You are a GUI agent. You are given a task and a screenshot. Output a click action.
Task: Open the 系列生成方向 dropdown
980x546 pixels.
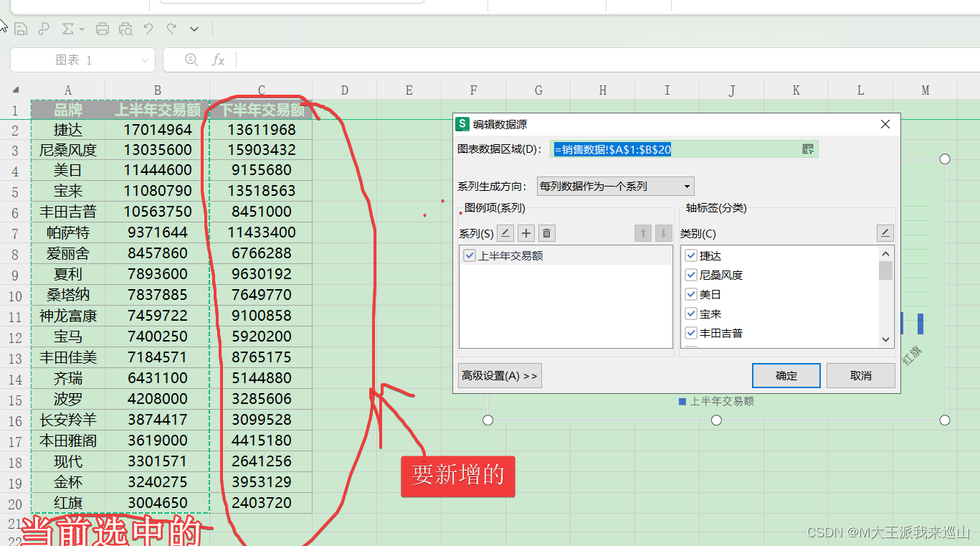[616, 187]
